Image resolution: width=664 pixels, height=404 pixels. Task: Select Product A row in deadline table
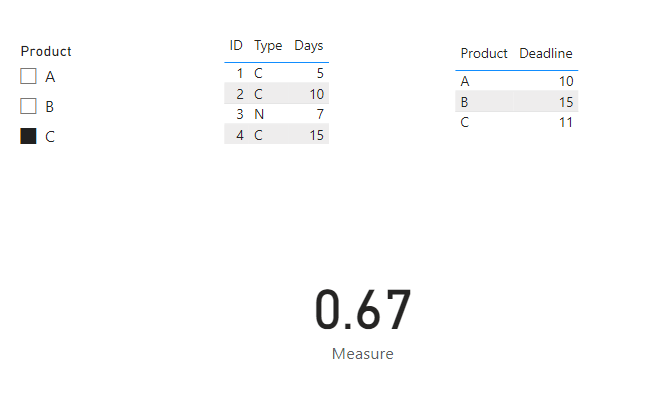(517, 81)
